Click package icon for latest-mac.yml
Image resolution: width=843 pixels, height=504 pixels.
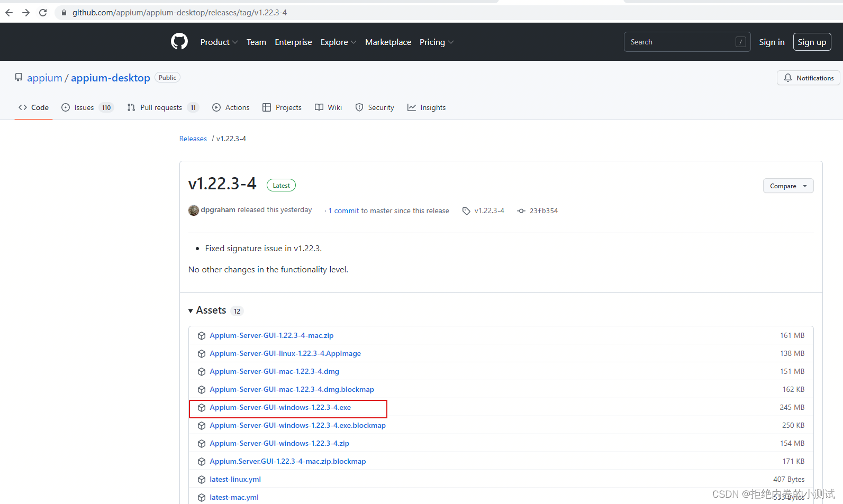pos(202,498)
